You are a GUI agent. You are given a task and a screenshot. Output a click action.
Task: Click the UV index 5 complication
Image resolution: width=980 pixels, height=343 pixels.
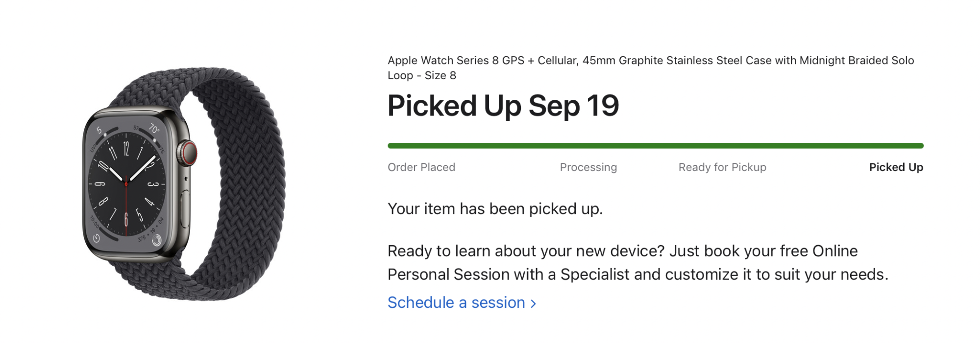pos(99,130)
